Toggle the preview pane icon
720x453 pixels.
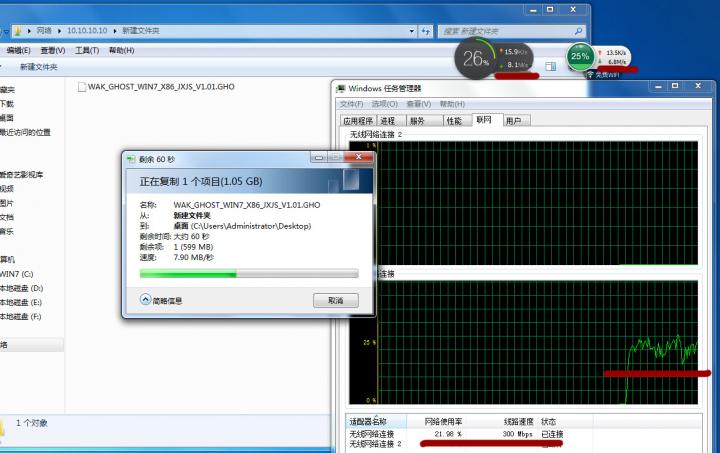coord(551,67)
